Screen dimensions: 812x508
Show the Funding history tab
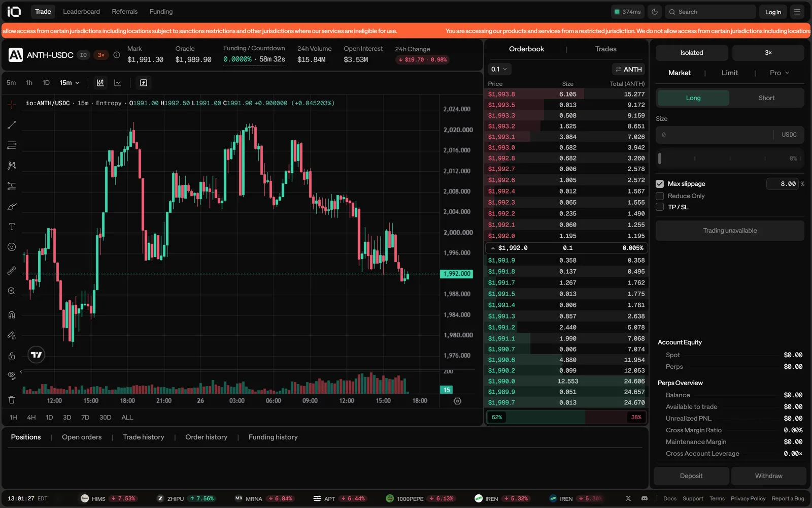pos(273,437)
